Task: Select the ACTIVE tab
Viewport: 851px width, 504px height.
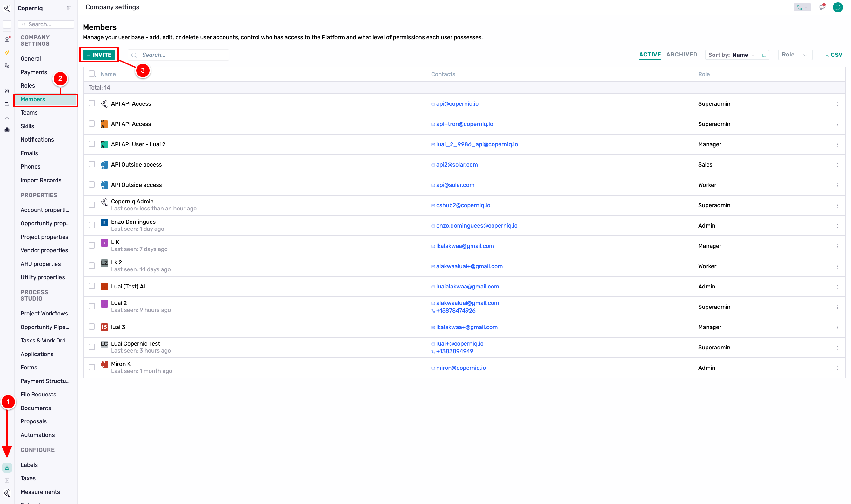Action: click(650, 55)
